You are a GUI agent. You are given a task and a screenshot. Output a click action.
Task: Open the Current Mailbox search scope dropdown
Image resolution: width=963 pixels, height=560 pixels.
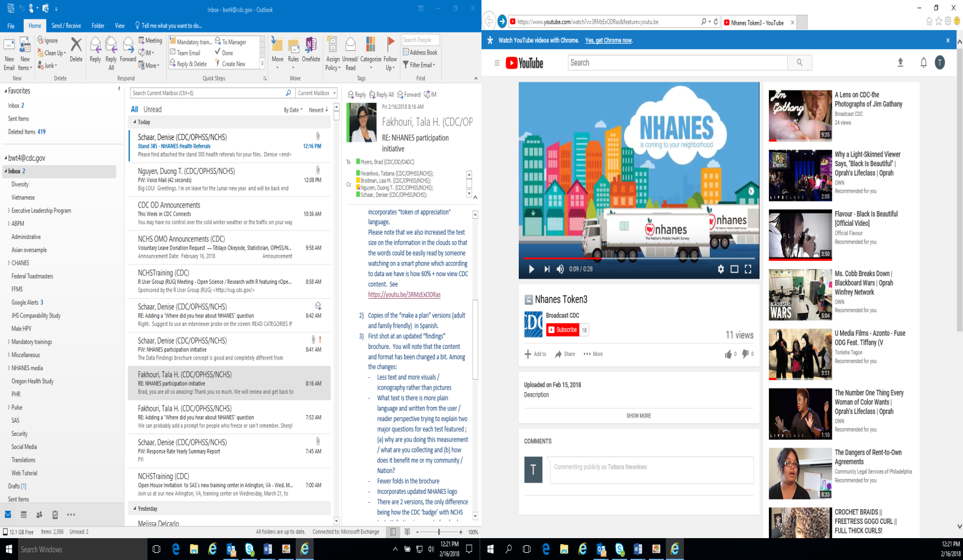pos(316,93)
